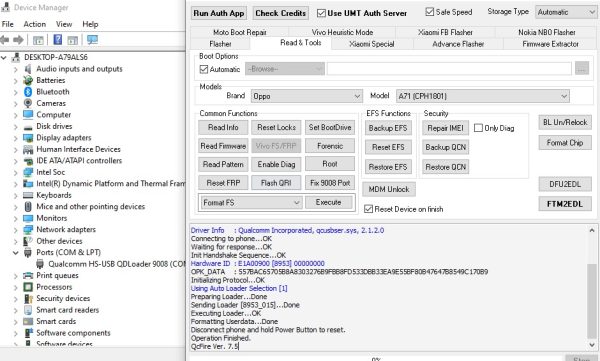
Task: Click the log scrollbar up arrow
Action: pos(592,231)
